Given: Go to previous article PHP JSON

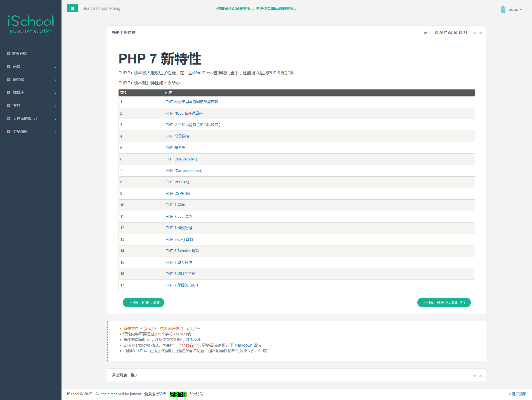Looking at the screenshot, I should [x=143, y=302].
